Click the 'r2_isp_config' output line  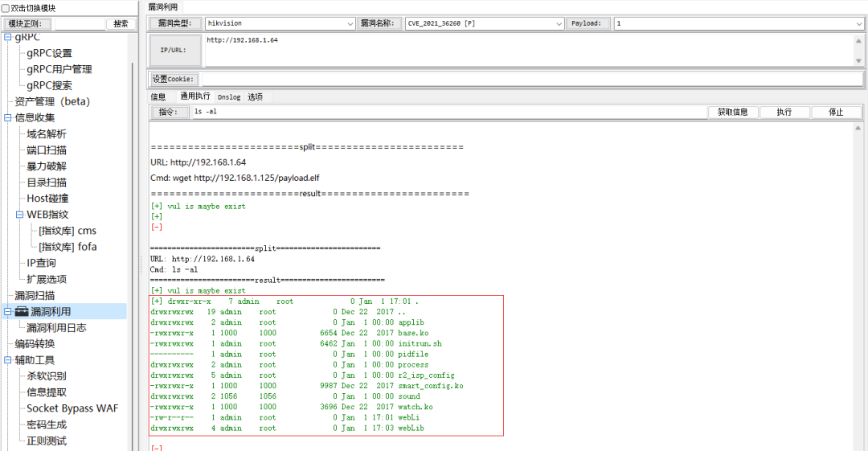click(302, 375)
